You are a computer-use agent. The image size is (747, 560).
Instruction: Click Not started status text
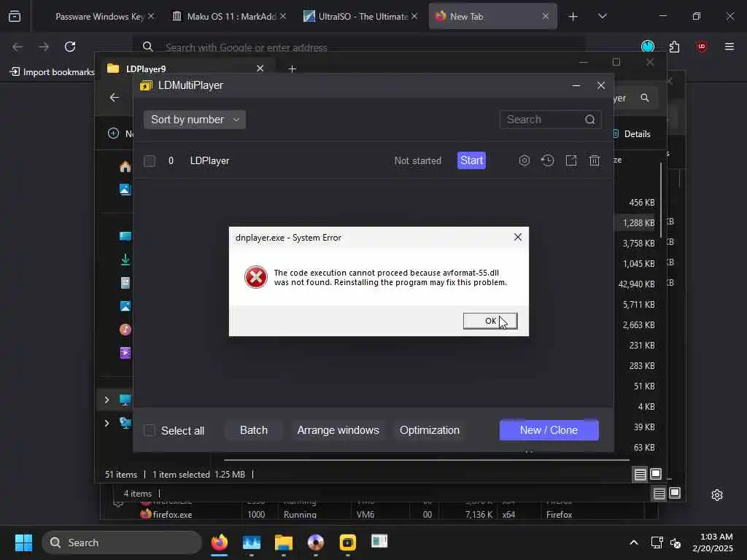(418, 161)
